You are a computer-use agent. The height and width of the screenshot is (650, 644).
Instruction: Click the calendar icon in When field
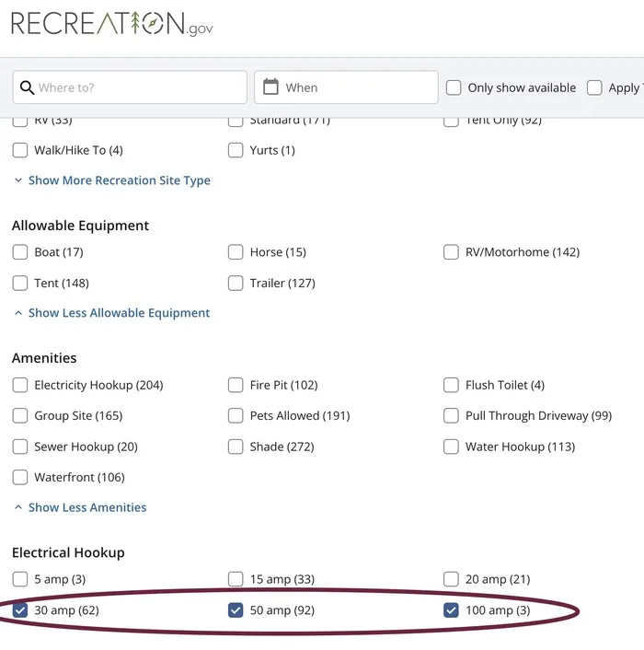point(270,87)
